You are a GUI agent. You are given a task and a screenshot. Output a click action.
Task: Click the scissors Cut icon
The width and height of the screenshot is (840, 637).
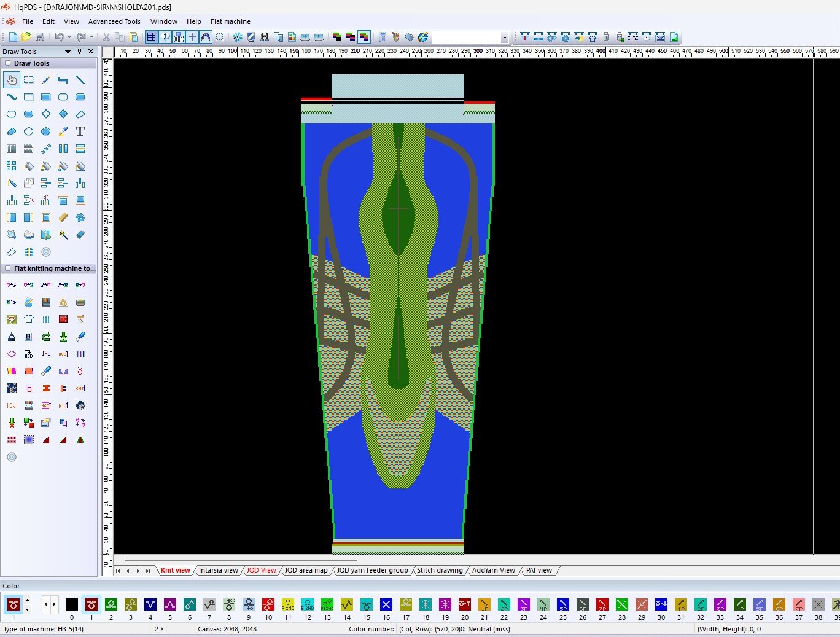point(106,37)
